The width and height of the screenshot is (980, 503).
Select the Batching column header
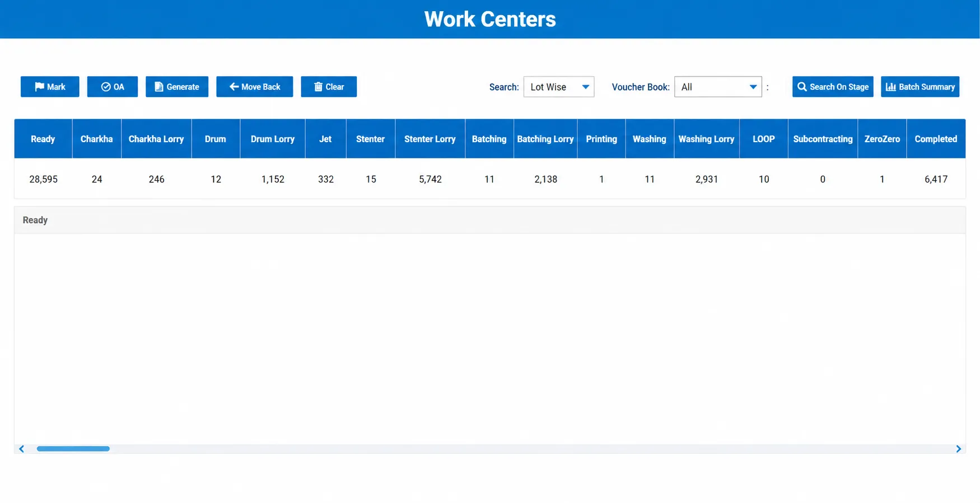(x=489, y=139)
